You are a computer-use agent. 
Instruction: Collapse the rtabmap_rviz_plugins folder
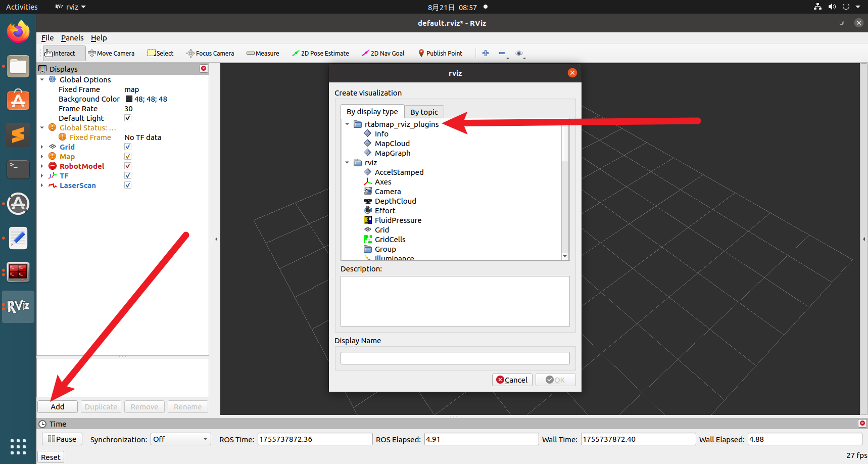(347, 124)
